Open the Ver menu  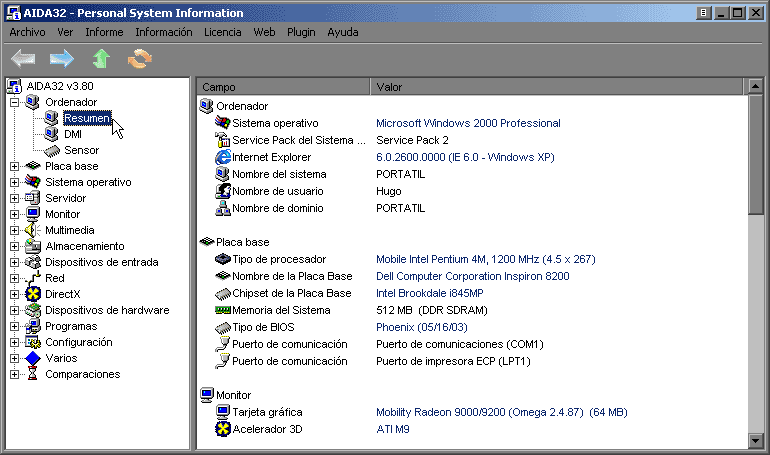pos(65,32)
